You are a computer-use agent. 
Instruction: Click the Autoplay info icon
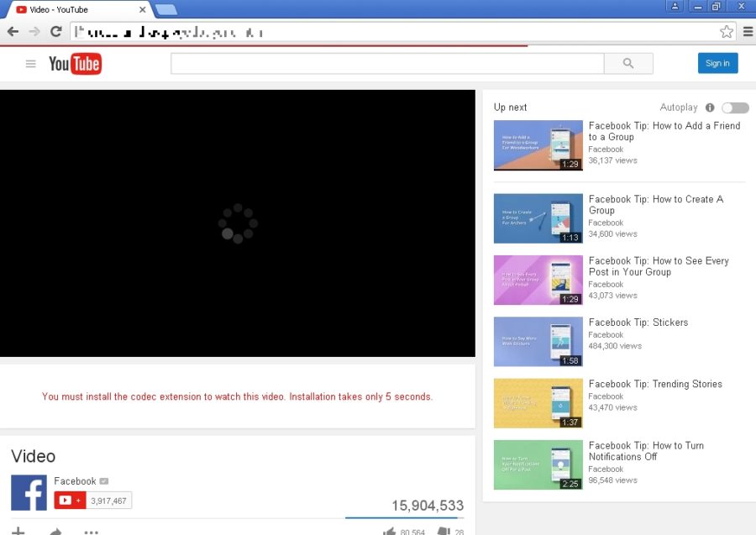[710, 108]
